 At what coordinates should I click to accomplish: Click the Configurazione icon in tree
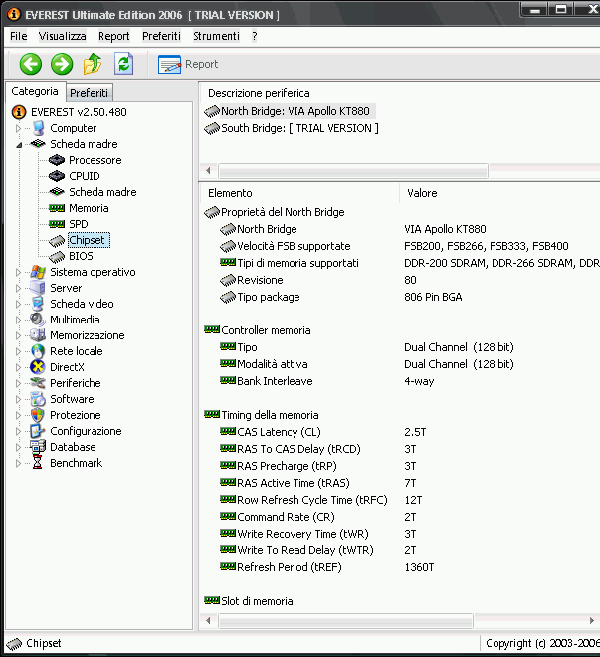click(38, 431)
